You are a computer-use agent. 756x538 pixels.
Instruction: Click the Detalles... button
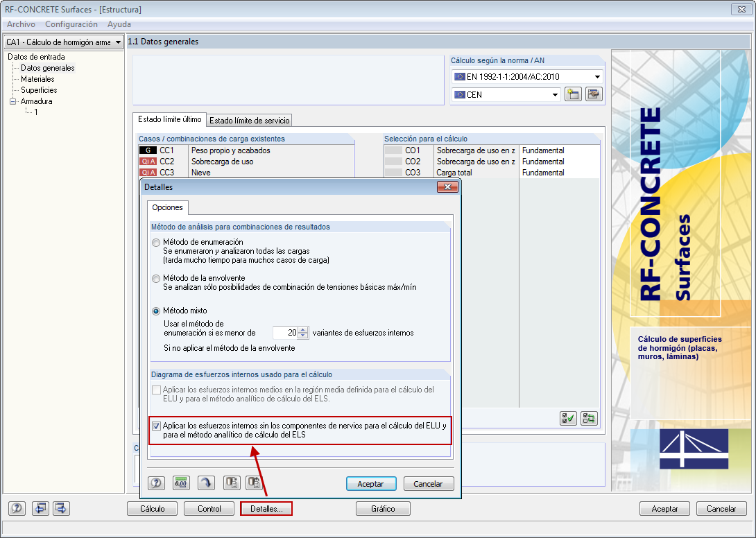[x=266, y=509]
